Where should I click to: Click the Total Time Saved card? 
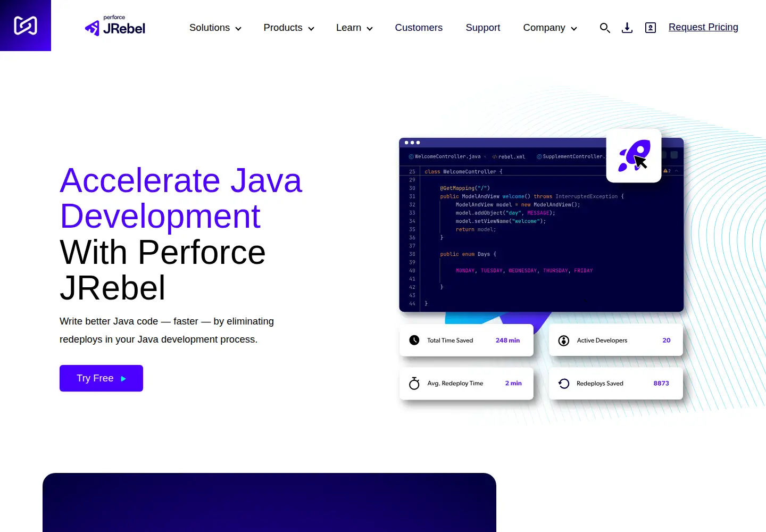467,340
